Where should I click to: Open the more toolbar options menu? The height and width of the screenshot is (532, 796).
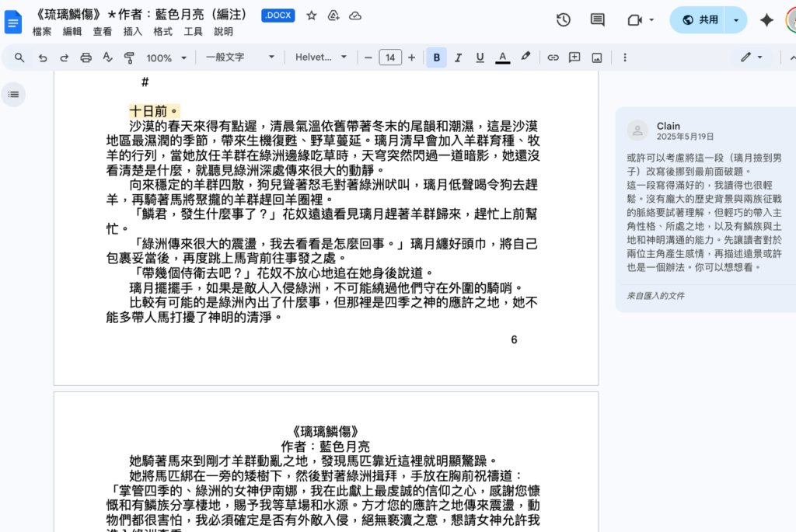pos(625,57)
